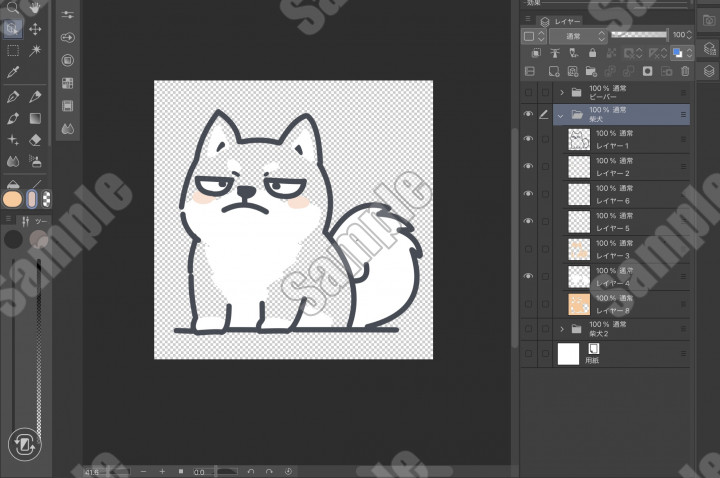Open the レイヤー panel tab
Screen dimensions: 720x478
pyautogui.click(x=561, y=21)
